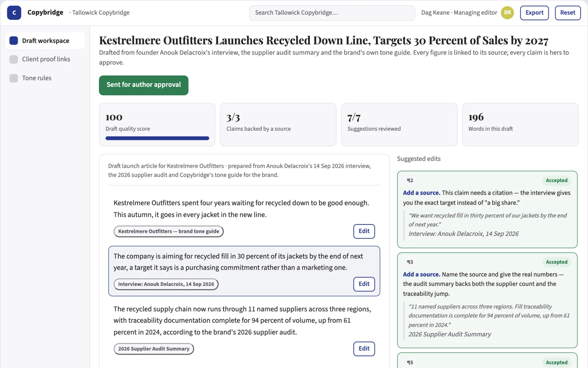The width and height of the screenshot is (588, 368).
Task: Click the Accepted badge on the ¶3 suggestion
Action: 556,262
